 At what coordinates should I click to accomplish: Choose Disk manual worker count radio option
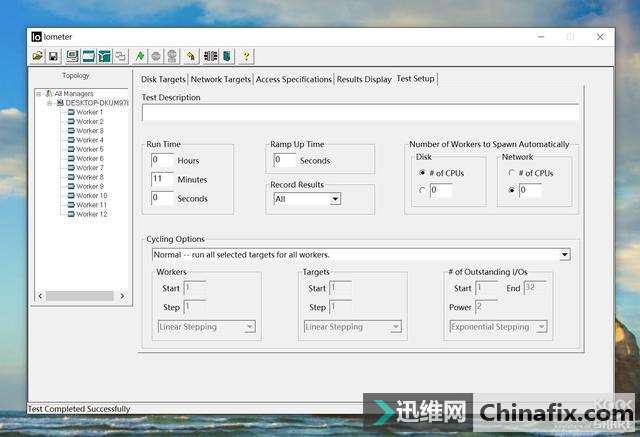coord(422,190)
